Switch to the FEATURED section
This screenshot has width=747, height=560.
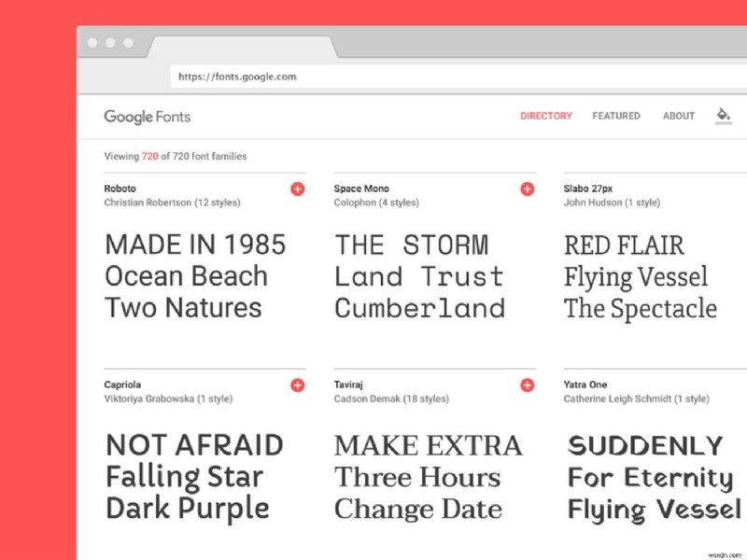(616, 116)
